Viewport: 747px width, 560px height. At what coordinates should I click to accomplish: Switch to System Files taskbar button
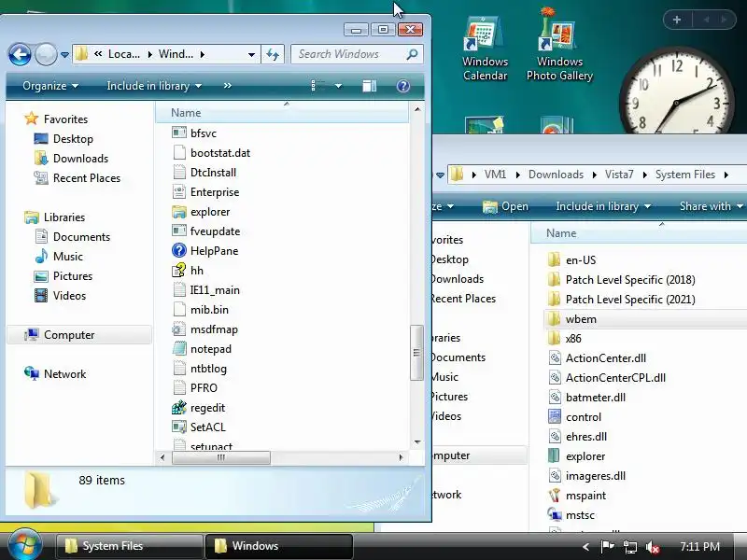coord(129,546)
